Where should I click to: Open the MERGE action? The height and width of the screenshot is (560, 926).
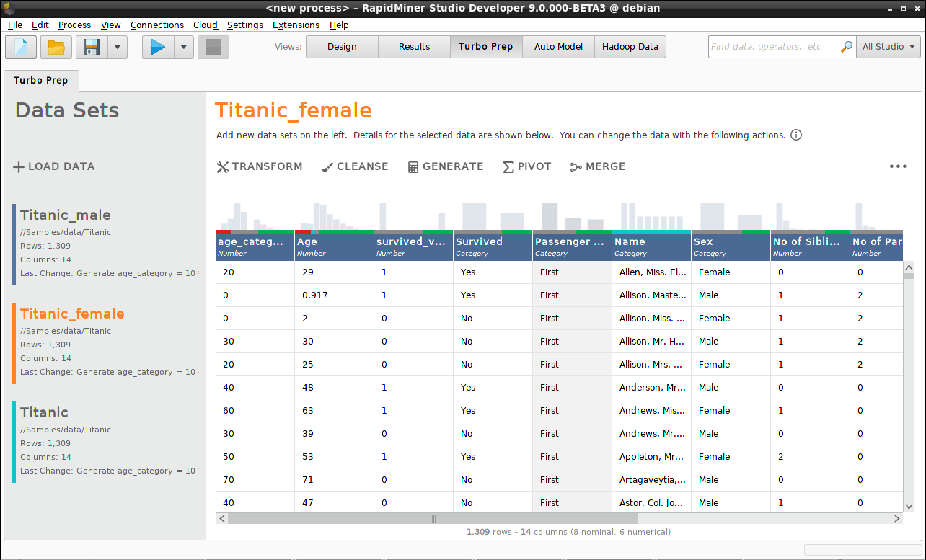coord(597,166)
